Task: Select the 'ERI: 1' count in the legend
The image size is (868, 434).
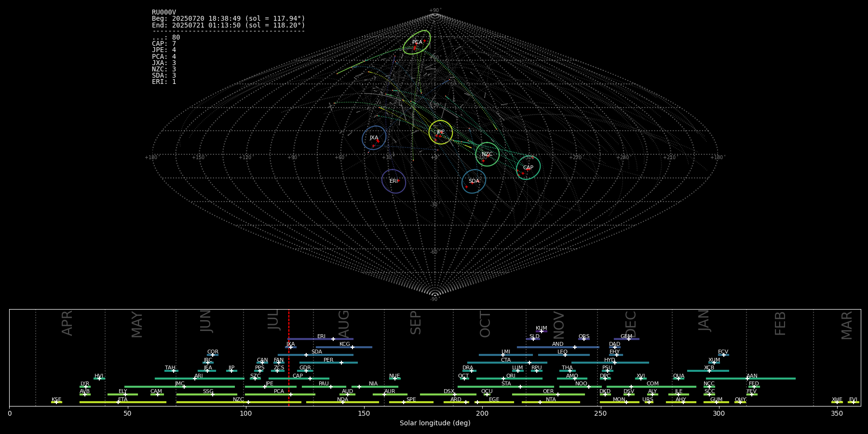Action: pos(164,82)
